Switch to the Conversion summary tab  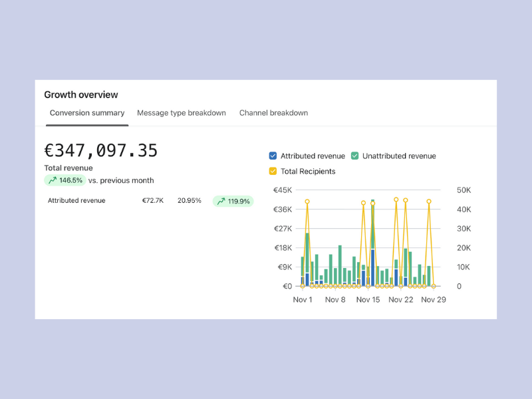(x=87, y=113)
